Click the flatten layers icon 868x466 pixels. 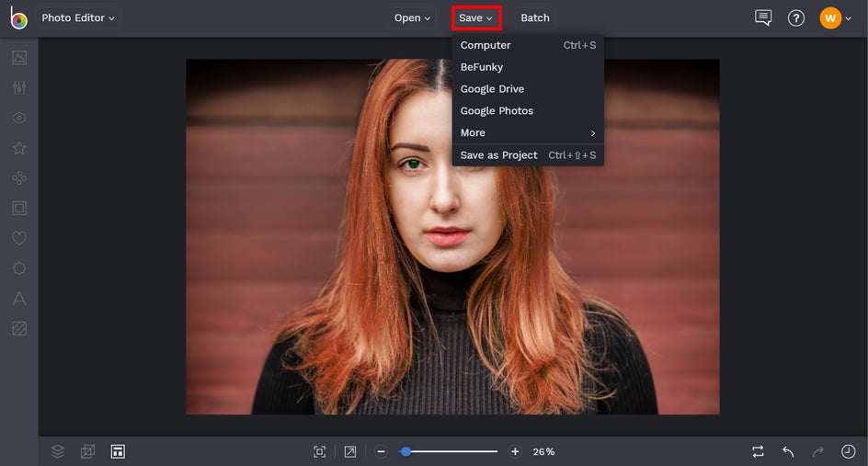click(87, 451)
